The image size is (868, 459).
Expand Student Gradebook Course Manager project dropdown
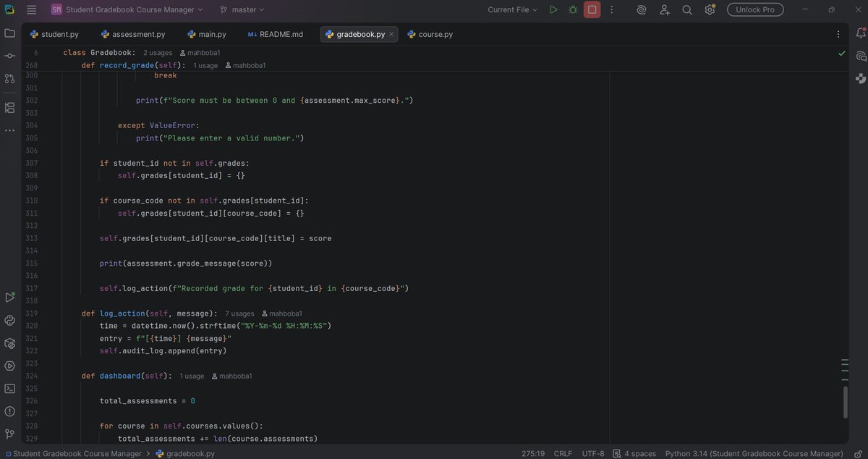coord(127,9)
